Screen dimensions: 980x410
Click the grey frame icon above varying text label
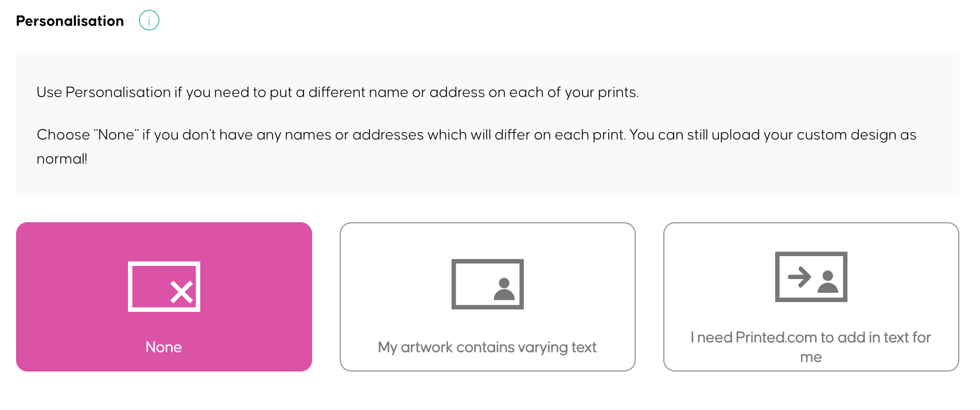click(487, 284)
